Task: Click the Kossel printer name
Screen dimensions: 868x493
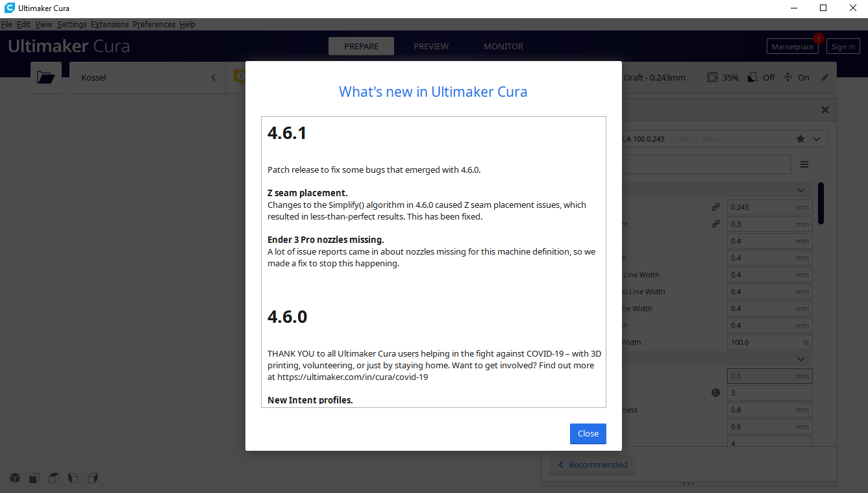Action: click(x=93, y=77)
